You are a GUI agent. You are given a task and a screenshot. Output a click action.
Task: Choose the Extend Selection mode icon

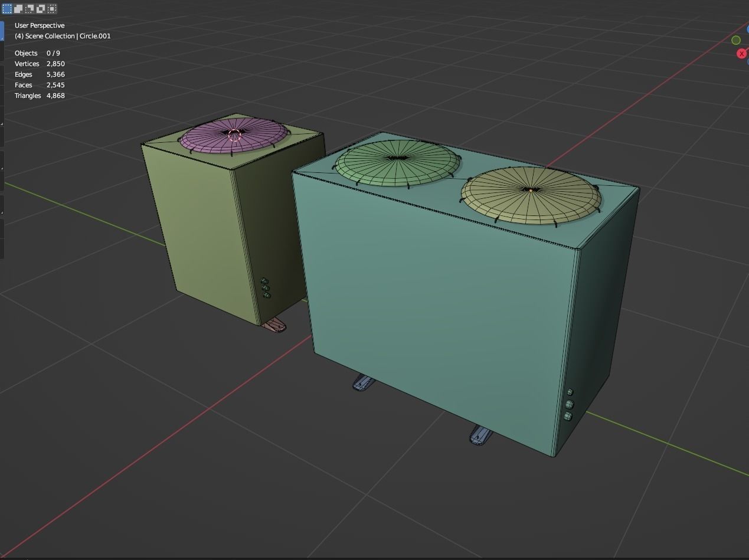point(18,9)
